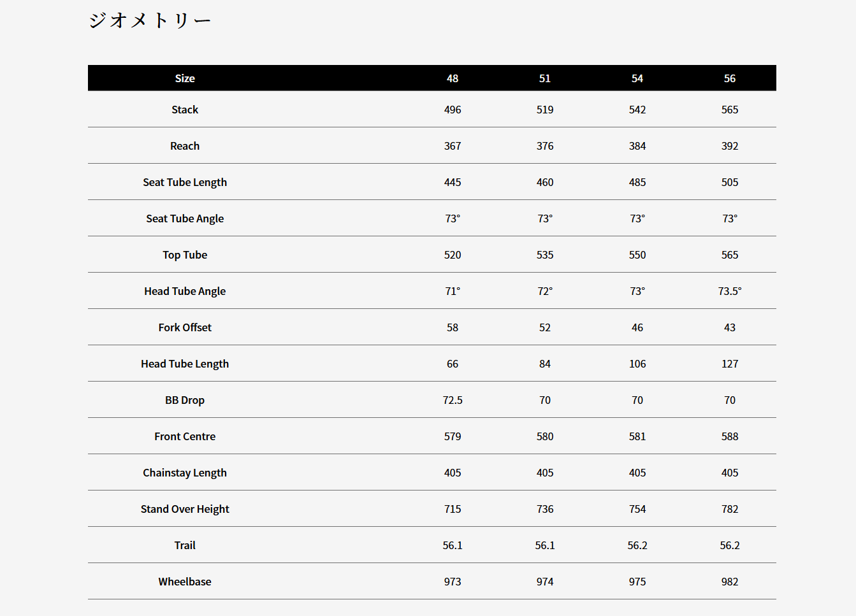Click the Fork Offset row label
This screenshot has width=856, height=616.
coord(185,327)
